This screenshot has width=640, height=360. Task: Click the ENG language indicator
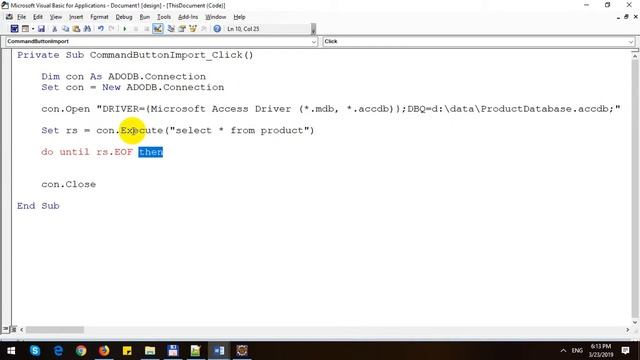pos(577,351)
